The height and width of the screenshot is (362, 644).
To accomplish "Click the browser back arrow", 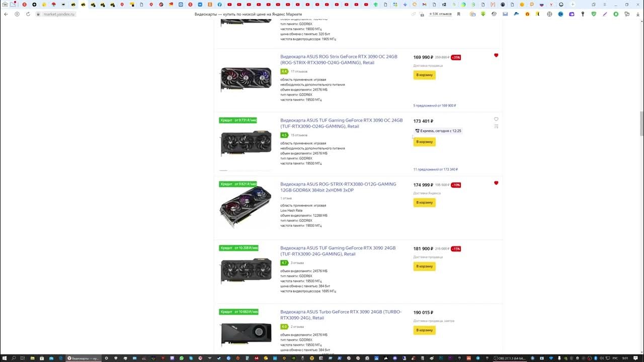I will tap(6, 14).
